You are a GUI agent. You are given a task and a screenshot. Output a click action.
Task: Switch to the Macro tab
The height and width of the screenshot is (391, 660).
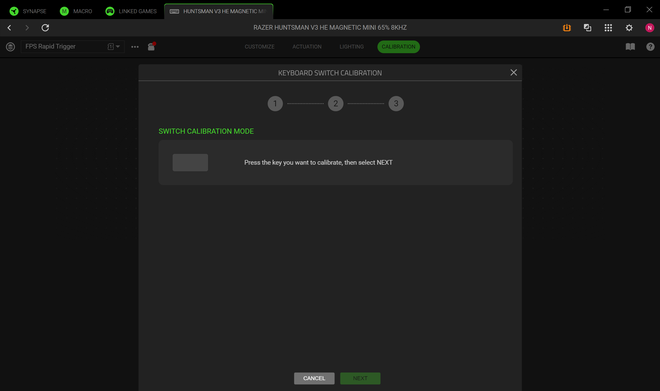(x=76, y=11)
